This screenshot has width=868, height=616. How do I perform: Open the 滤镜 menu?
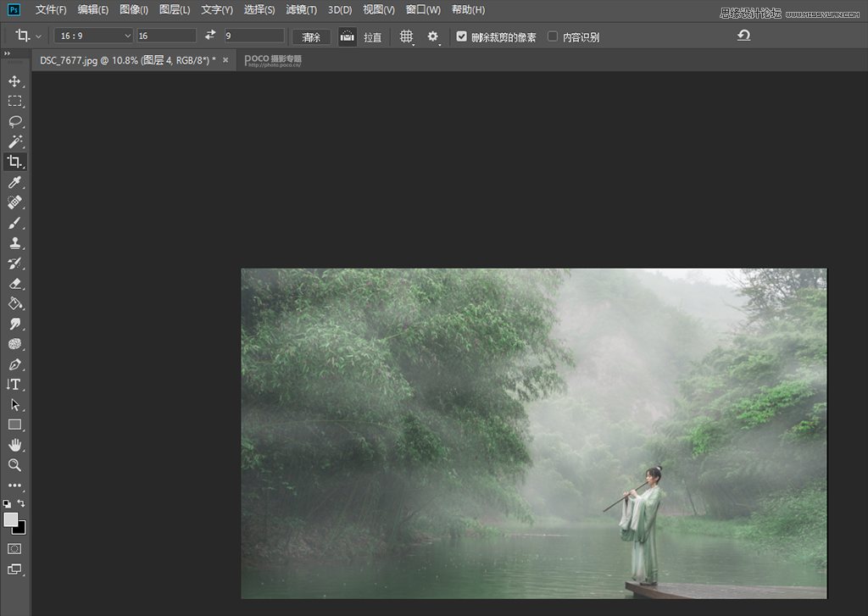click(x=300, y=9)
